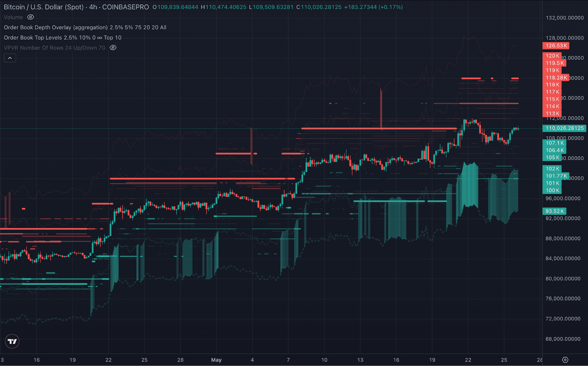The image size is (588, 366).
Task: Click the green 93.52K price tag
Action: tap(554, 211)
